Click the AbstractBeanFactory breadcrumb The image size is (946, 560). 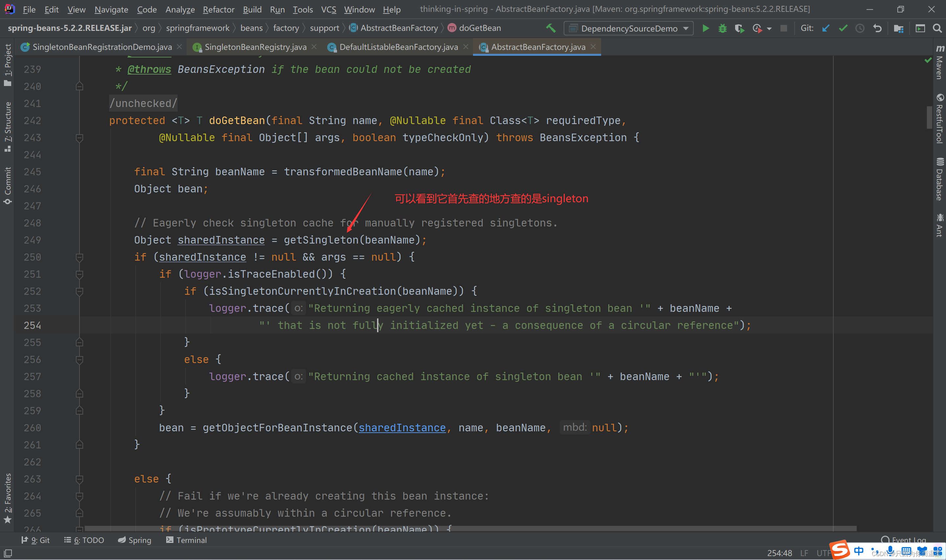click(394, 28)
